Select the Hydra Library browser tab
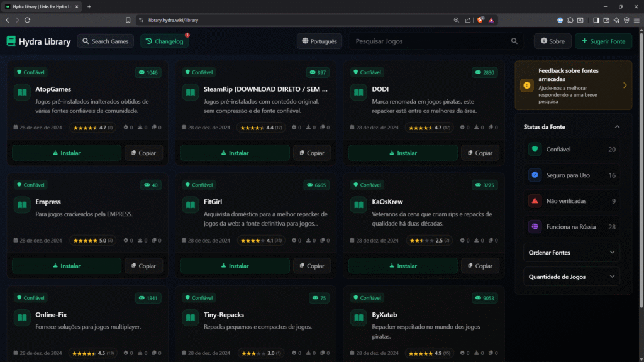Image resolution: width=644 pixels, height=362 pixels. [x=42, y=6]
